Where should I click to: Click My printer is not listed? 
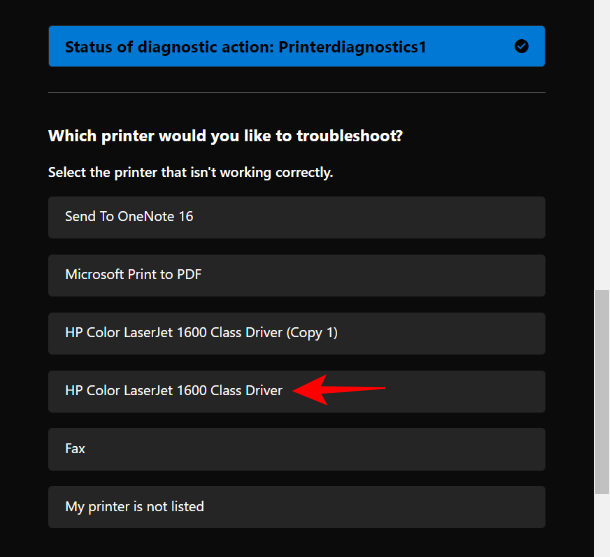[x=296, y=507]
